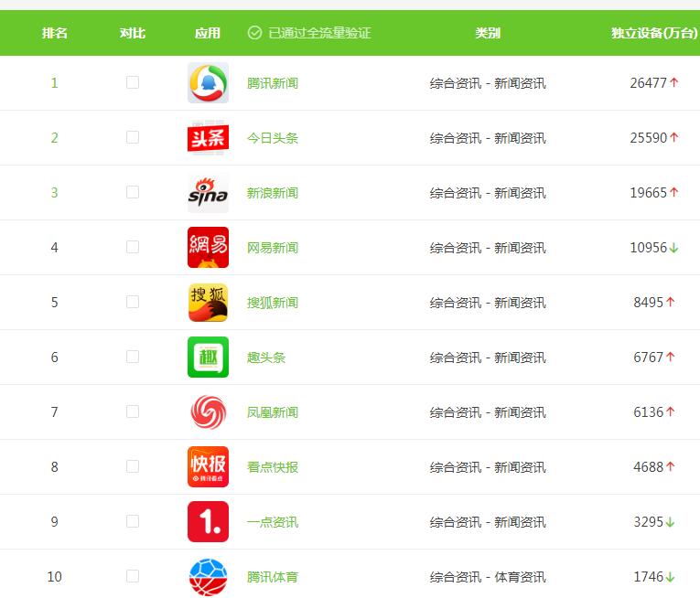This screenshot has height=598, width=700.
Task: Click the 凤凰新闻 swirl logo icon
Action: (x=208, y=411)
